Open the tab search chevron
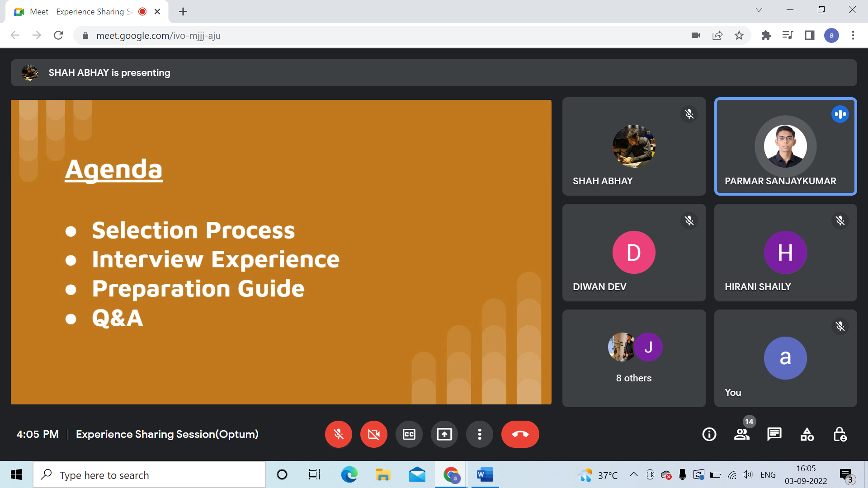 coord(759,9)
